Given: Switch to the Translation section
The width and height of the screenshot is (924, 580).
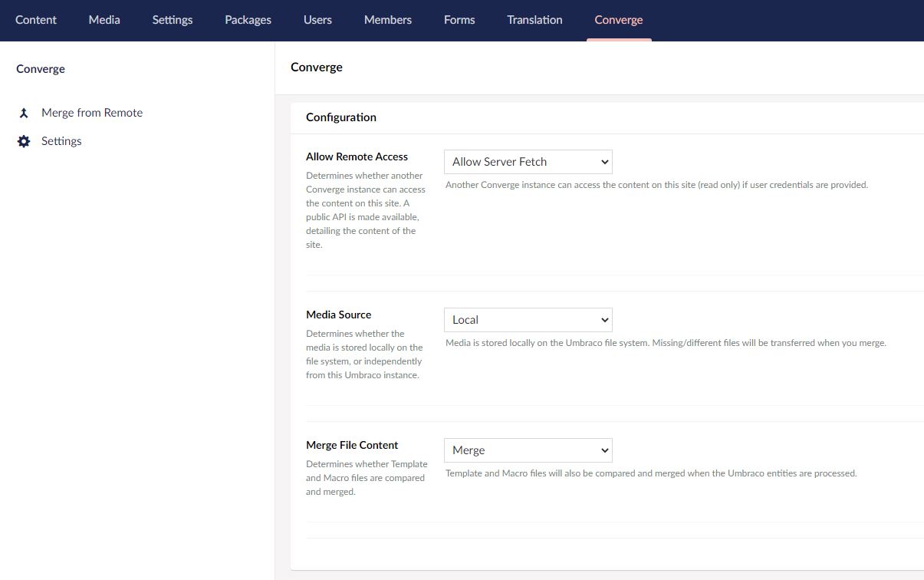Looking at the screenshot, I should coord(534,20).
